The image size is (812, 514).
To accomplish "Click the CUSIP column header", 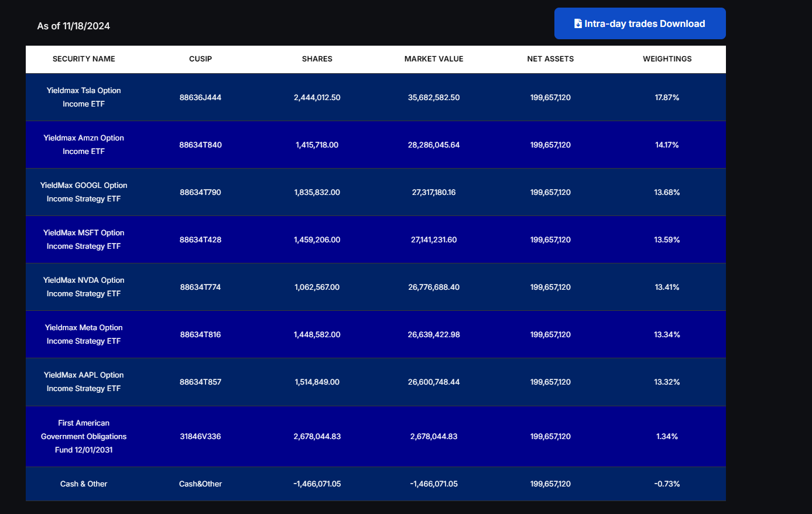I will point(201,59).
